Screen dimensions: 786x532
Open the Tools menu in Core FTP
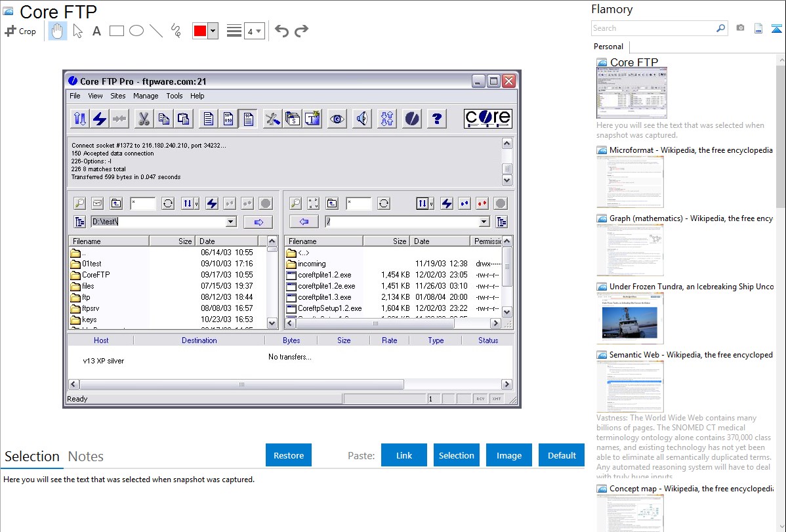175,96
